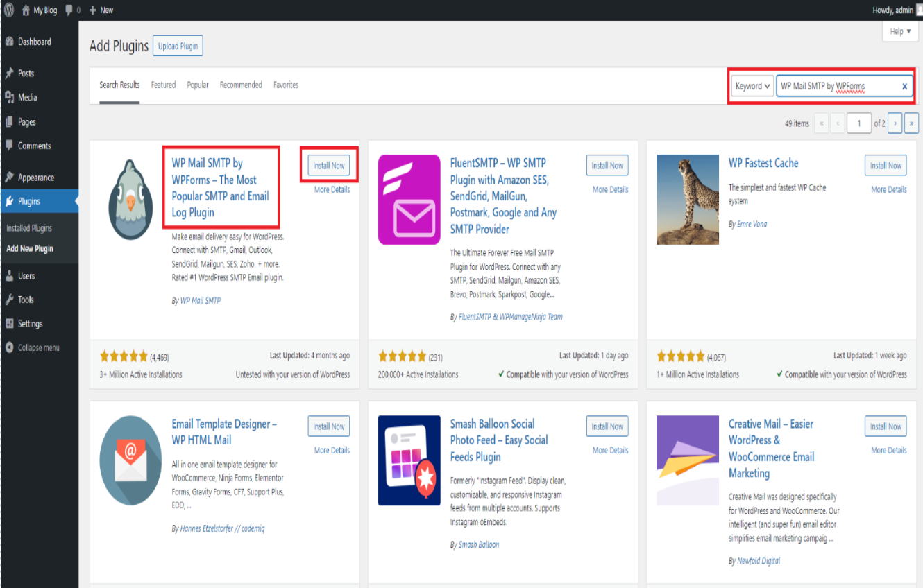Jump to last page of results
Viewport: 923px width, 588px height.
[x=912, y=123]
